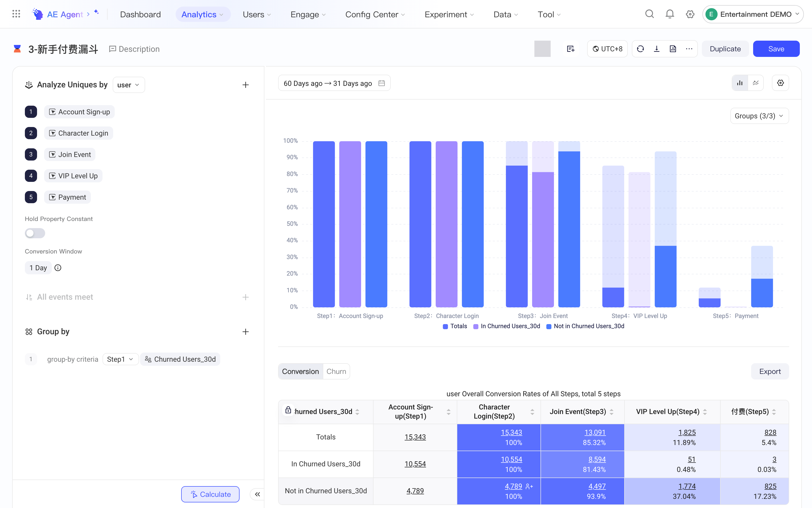This screenshot has width=812, height=508.
Task: Add a new Group by condition
Action: pyautogui.click(x=246, y=332)
